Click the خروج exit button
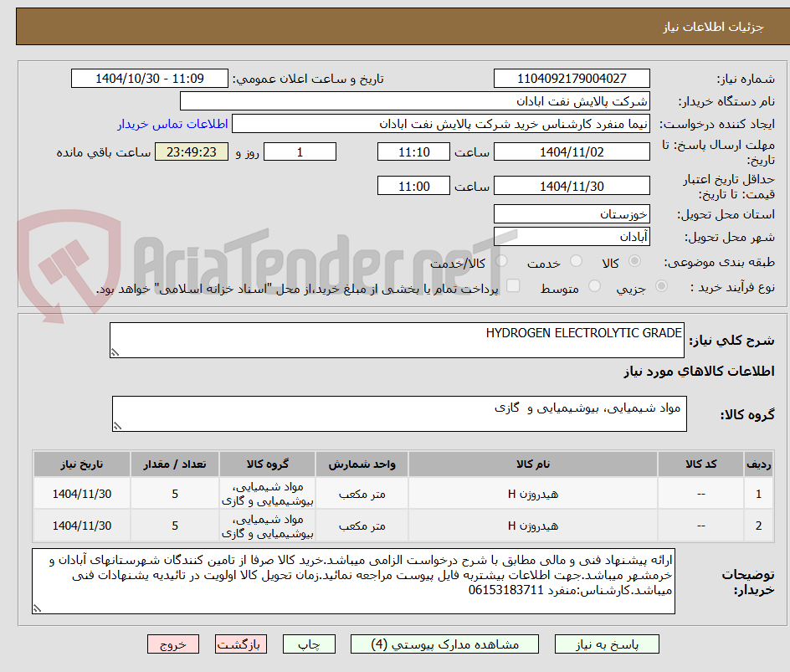 coord(173,644)
